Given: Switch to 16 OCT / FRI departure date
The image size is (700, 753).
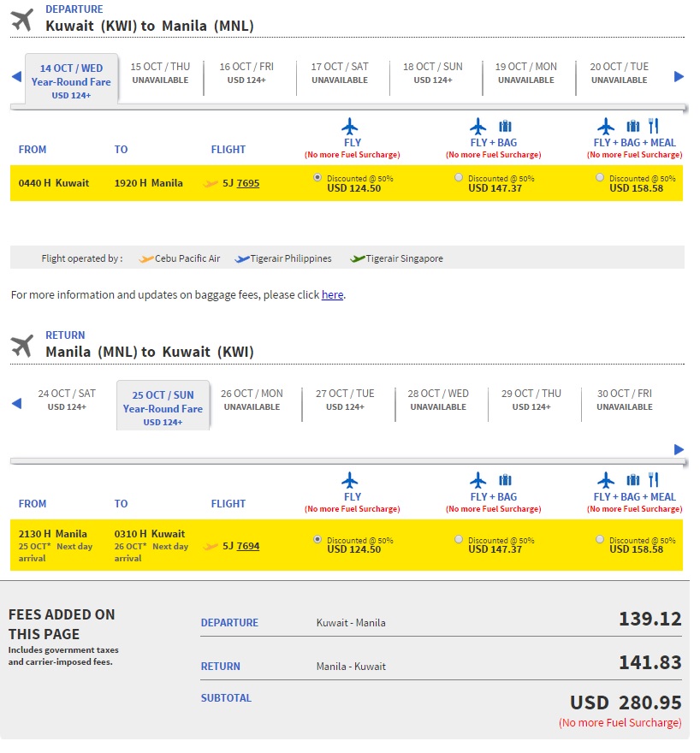Looking at the screenshot, I should tap(246, 73).
